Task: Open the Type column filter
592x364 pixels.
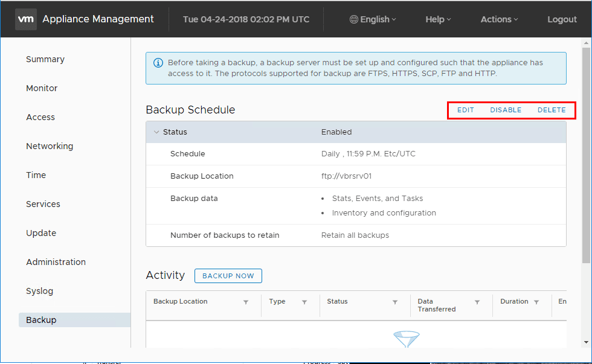Action: pyautogui.click(x=304, y=302)
